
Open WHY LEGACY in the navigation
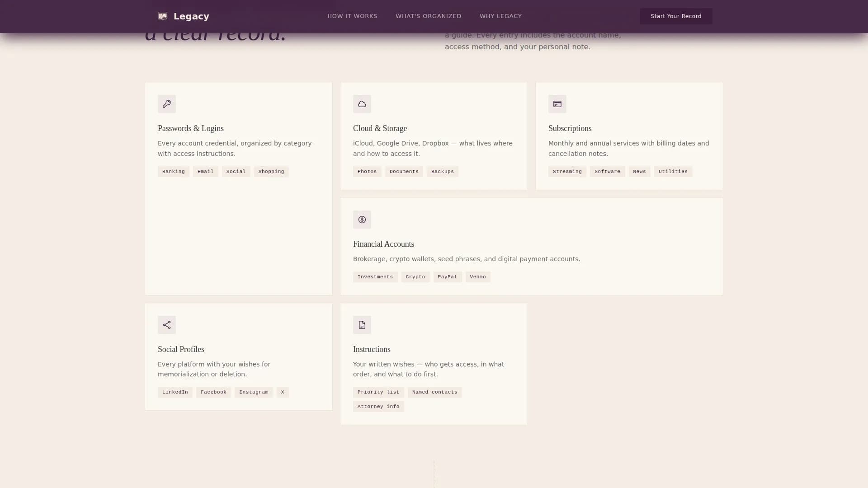pyautogui.click(x=500, y=16)
